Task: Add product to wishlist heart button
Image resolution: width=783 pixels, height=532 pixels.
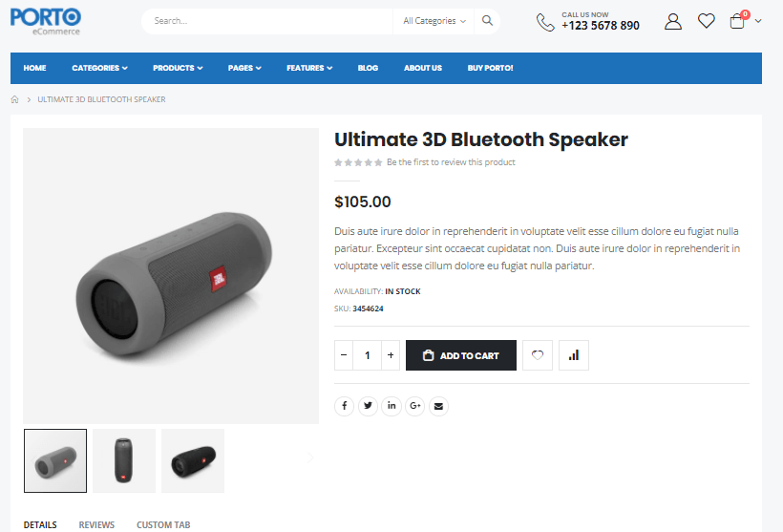Action: point(538,355)
